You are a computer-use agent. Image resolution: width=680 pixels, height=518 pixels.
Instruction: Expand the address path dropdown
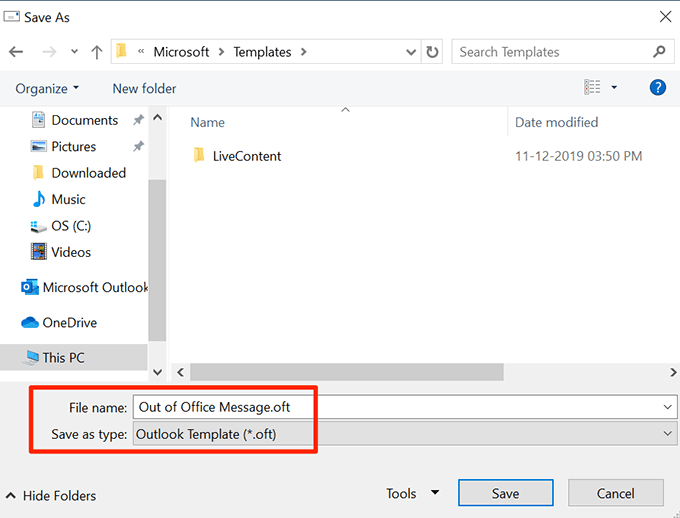coord(411,52)
